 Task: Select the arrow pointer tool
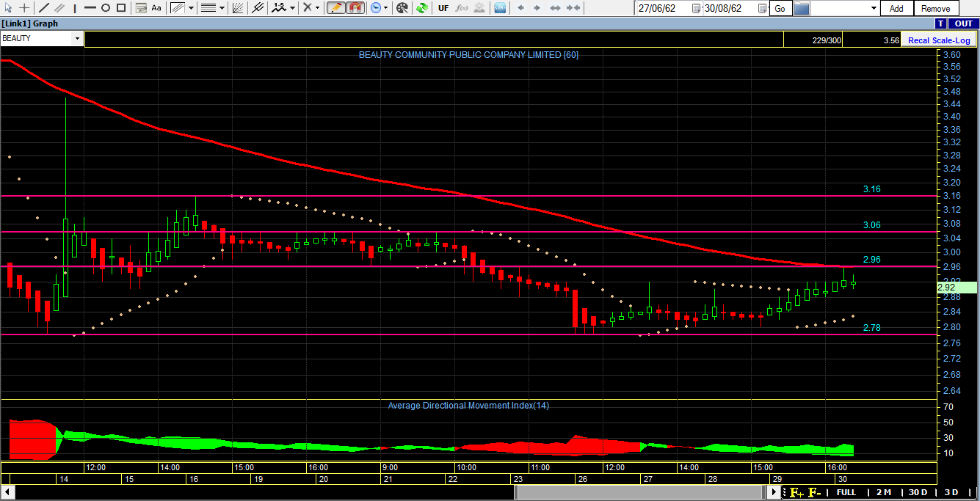[x=8, y=8]
